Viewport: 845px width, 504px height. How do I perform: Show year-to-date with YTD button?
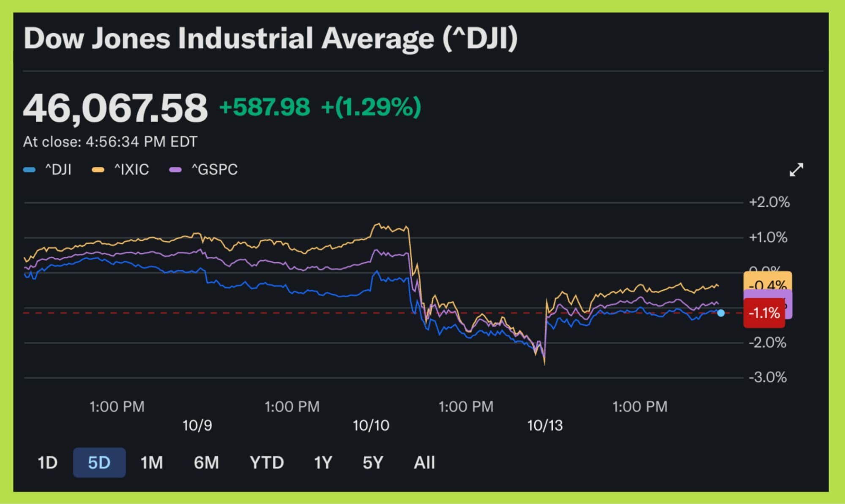[267, 463]
